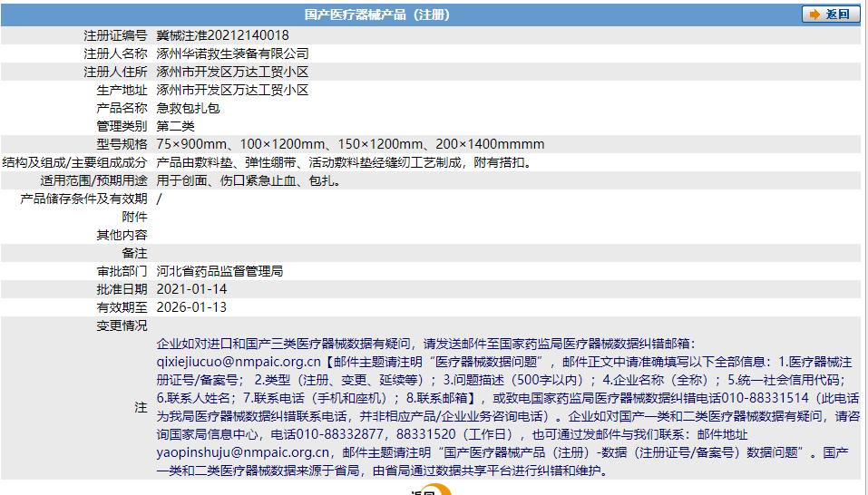Click approving department 河北省药品监督管理局
The height and width of the screenshot is (495, 868).
219,272
